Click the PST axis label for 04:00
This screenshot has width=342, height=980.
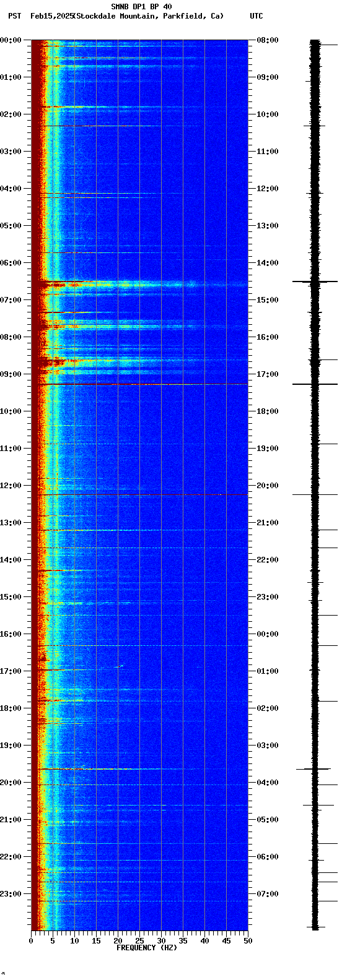click(11, 189)
